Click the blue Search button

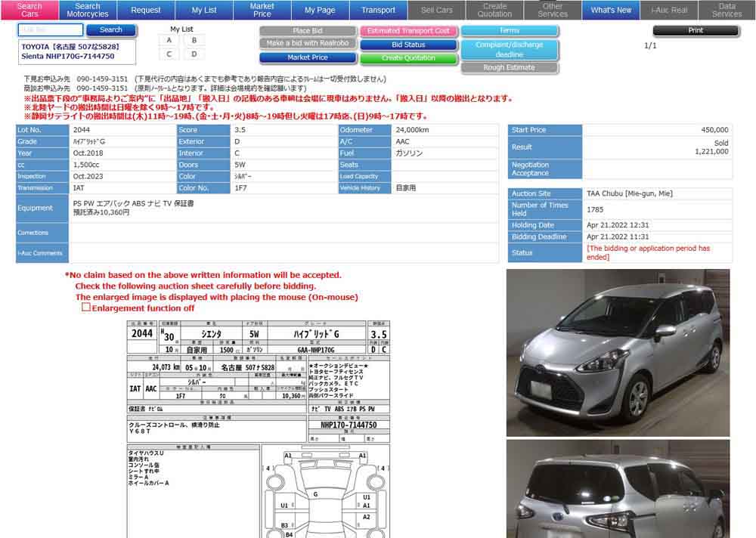pyautogui.click(x=111, y=30)
